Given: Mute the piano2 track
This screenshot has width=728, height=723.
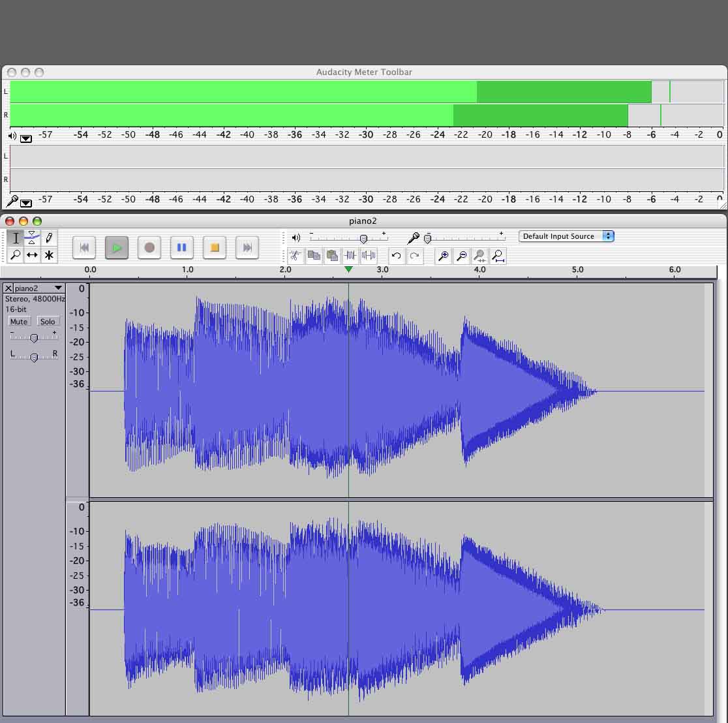Looking at the screenshot, I should [19, 322].
